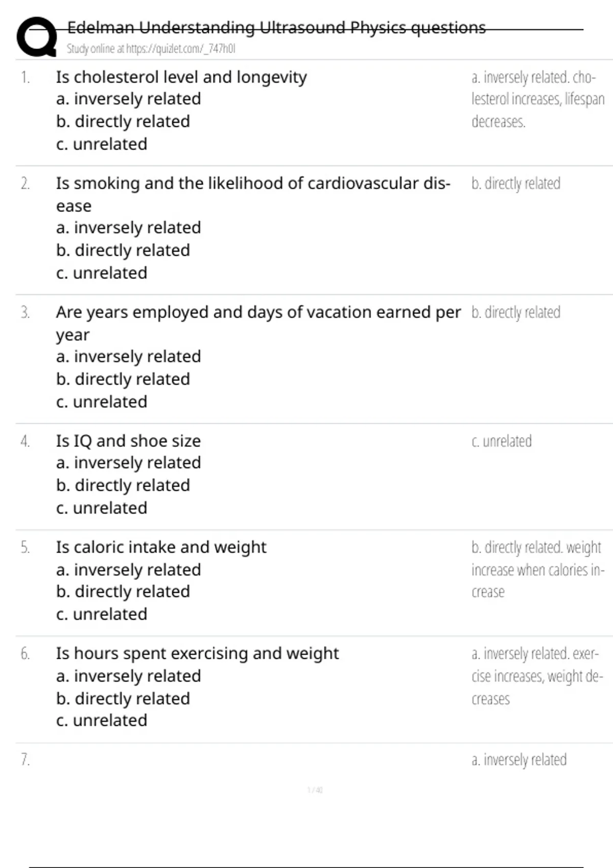Click the hours spent exercising question text

tap(197, 653)
